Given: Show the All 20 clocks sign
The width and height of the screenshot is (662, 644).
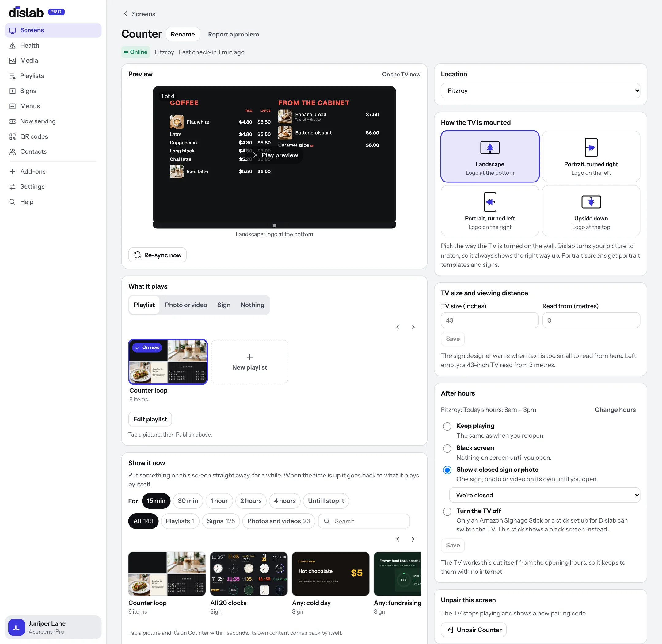Looking at the screenshot, I should coord(249,574).
